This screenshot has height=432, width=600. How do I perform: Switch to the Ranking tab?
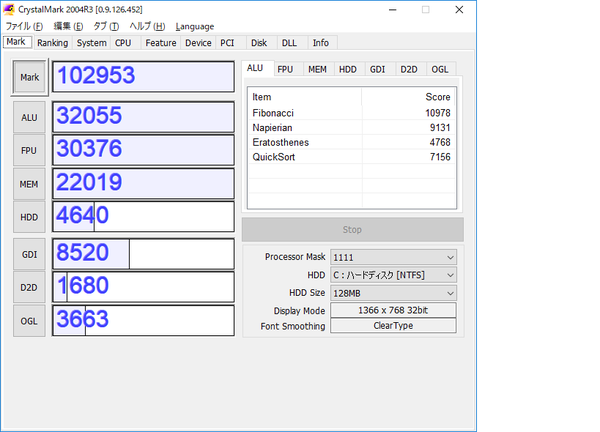pos(52,43)
